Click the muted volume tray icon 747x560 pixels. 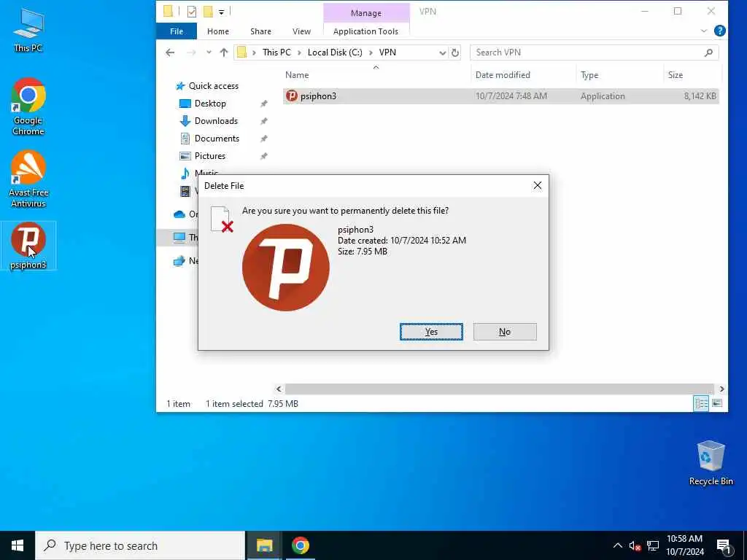(x=635, y=545)
